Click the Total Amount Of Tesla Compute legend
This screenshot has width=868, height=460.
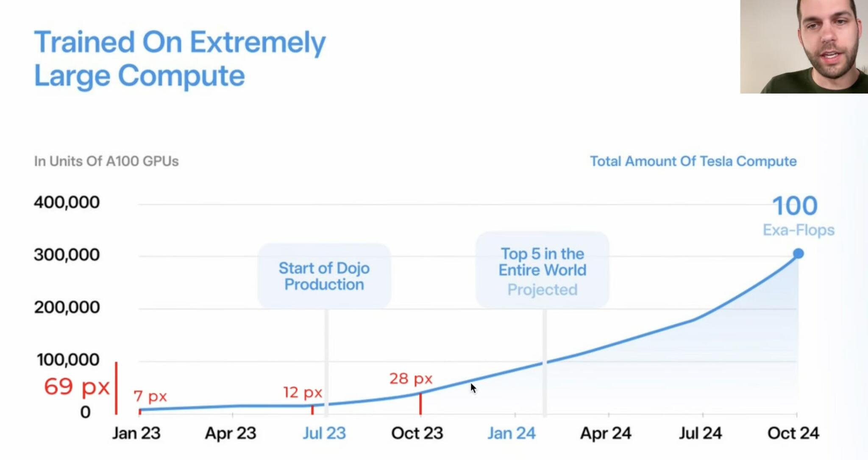693,161
